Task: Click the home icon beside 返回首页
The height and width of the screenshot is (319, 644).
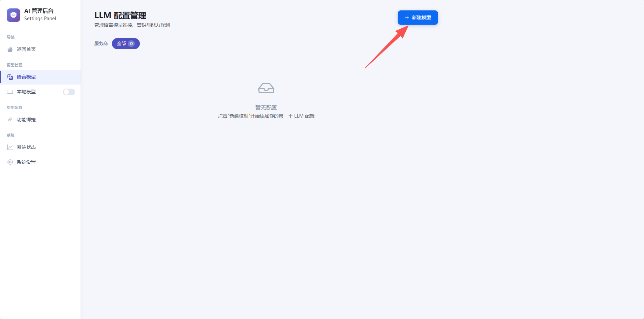Action: [x=10, y=50]
